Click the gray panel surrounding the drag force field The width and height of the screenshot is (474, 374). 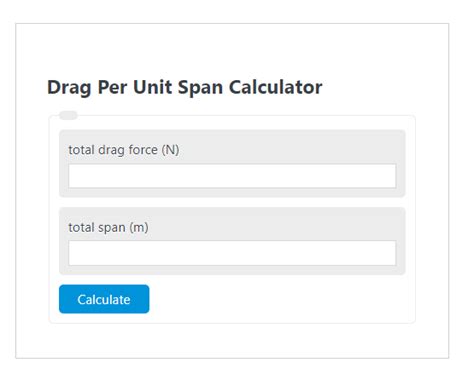pyautogui.click(x=232, y=163)
